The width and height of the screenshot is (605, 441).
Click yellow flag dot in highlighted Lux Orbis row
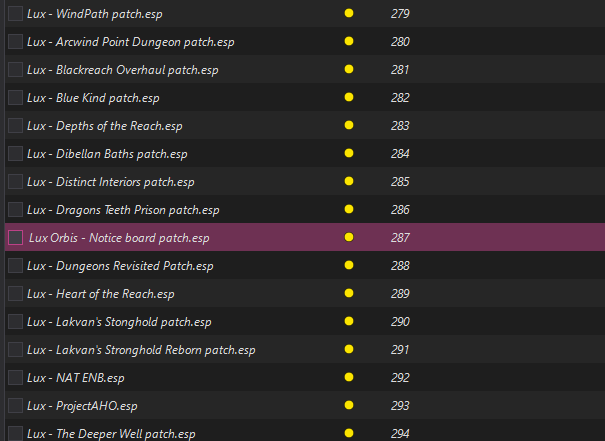(349, 237)
